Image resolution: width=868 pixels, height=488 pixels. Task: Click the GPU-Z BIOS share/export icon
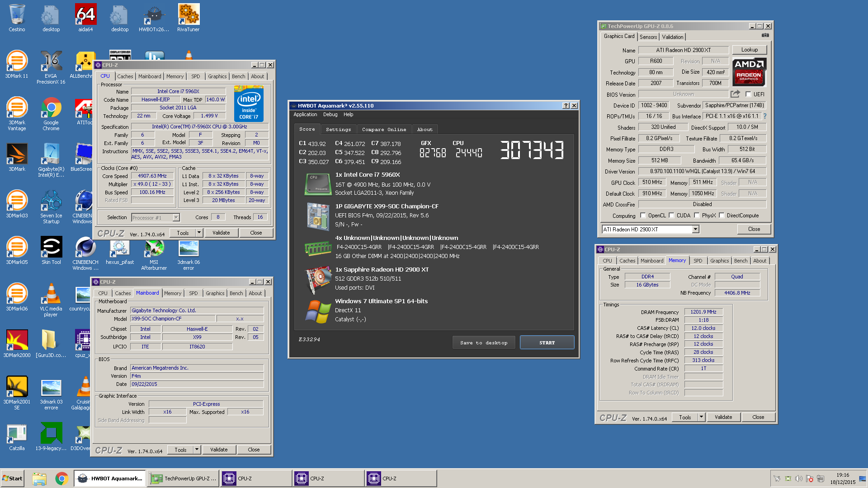tap(736, 94)
